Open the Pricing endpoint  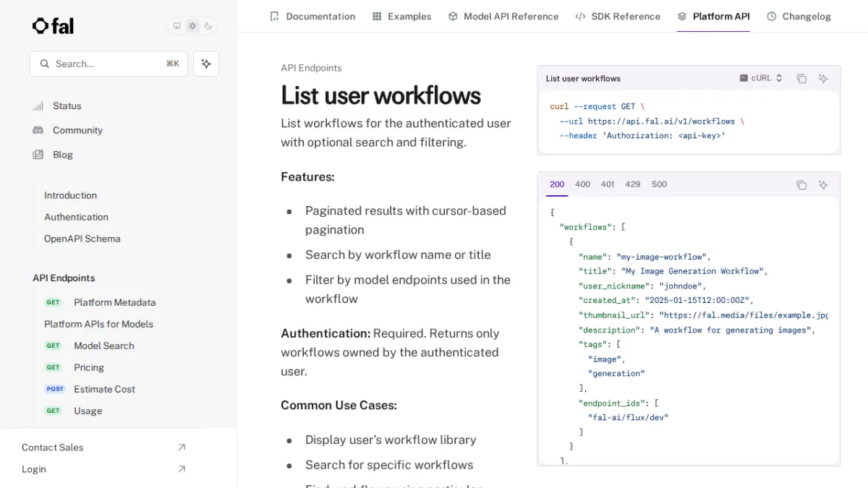pos(89,367)
